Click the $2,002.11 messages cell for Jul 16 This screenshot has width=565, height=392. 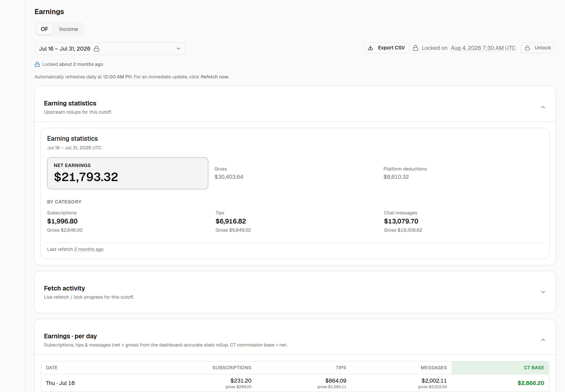pos(434,381)
